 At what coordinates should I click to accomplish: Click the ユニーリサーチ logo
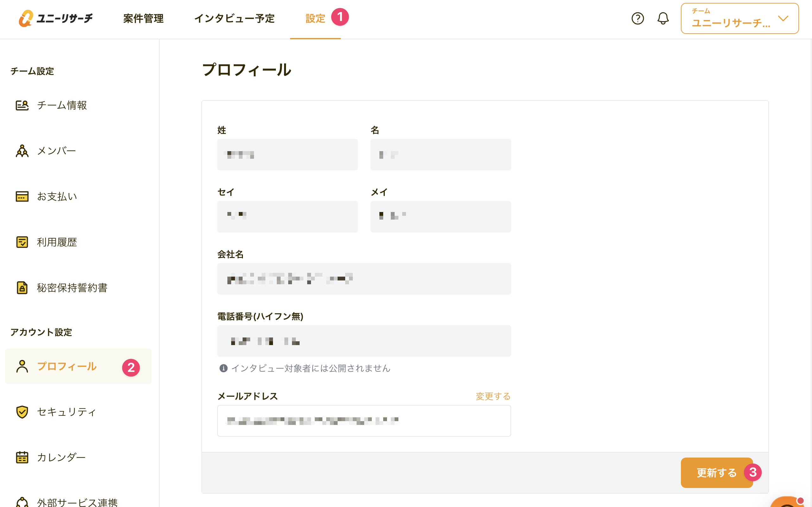pyautogui.click(x=56, y=18)
